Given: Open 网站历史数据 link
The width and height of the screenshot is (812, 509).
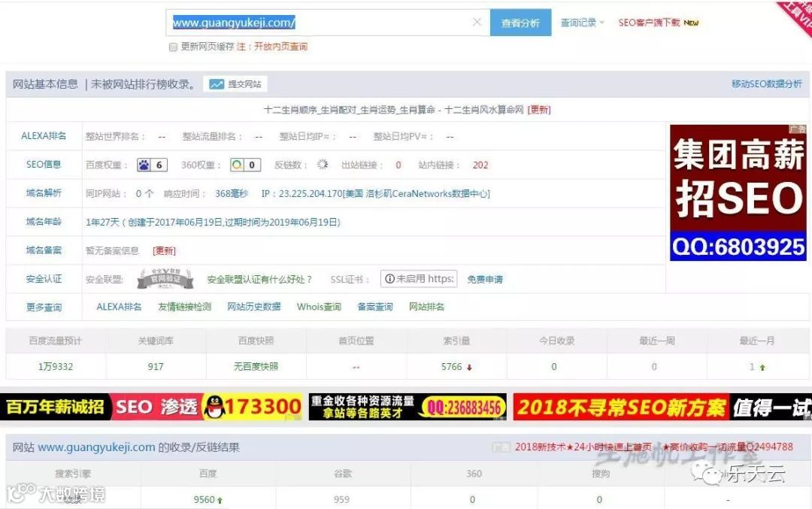Looking at the screenshot, I should (x=254, y=307).
